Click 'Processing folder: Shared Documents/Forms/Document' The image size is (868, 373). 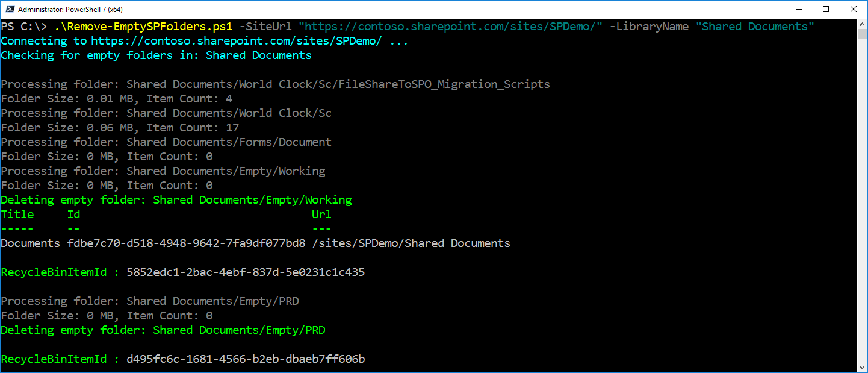pos(166,142)
